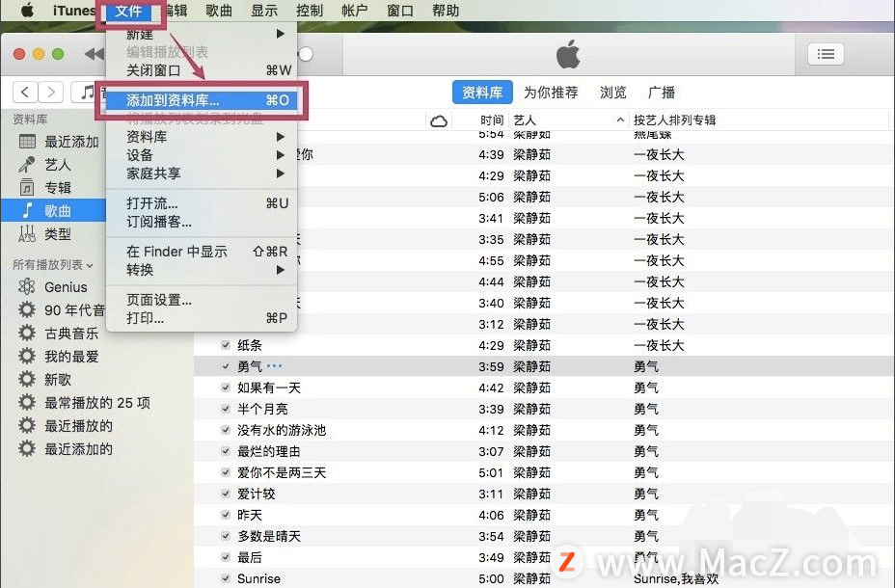Image resolution: width=895 pixels, height=588 pixels.
Task: Uncheck the song 如果有一天
Action: [226, 388]
